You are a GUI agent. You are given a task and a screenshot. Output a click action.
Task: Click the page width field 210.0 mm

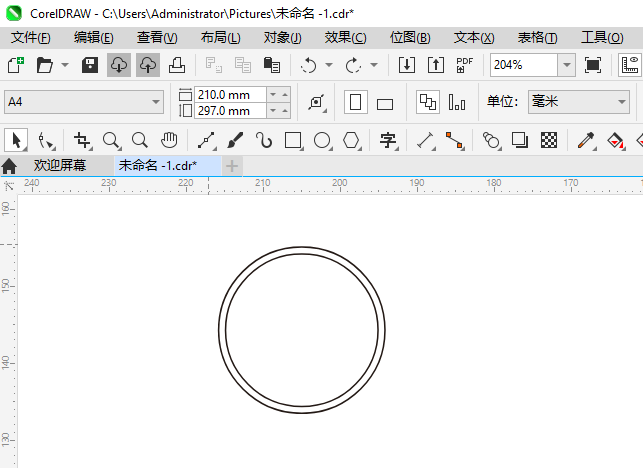(230, 95)
